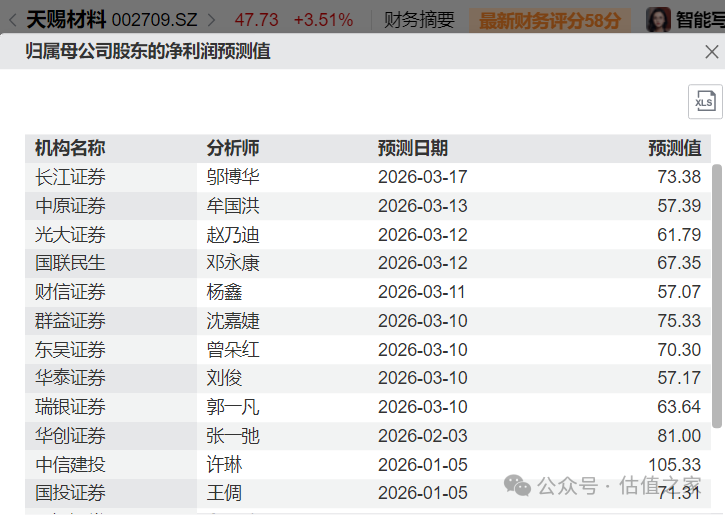Go to next stock with right arrow
This screenshot has height=515, width=725.
point(211,20)
